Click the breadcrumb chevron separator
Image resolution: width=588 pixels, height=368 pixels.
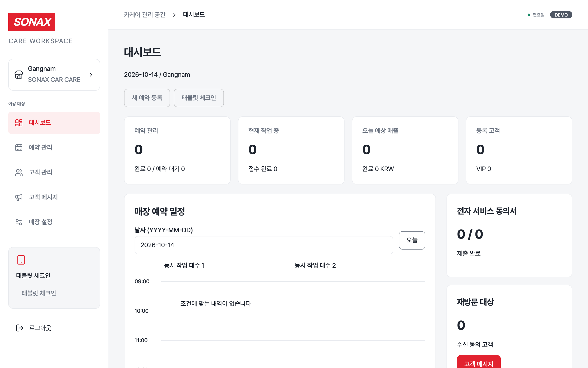pyautogui.click(x=174, y=15)
